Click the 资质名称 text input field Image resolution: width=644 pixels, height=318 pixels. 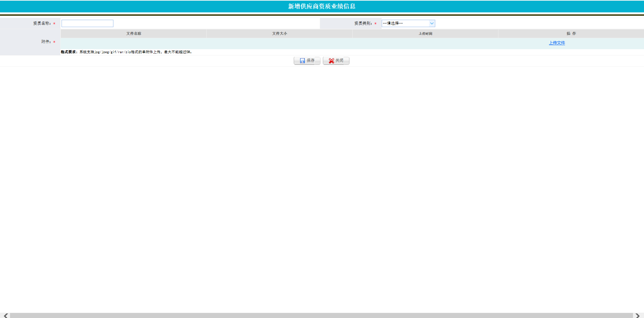coord(87,23)
